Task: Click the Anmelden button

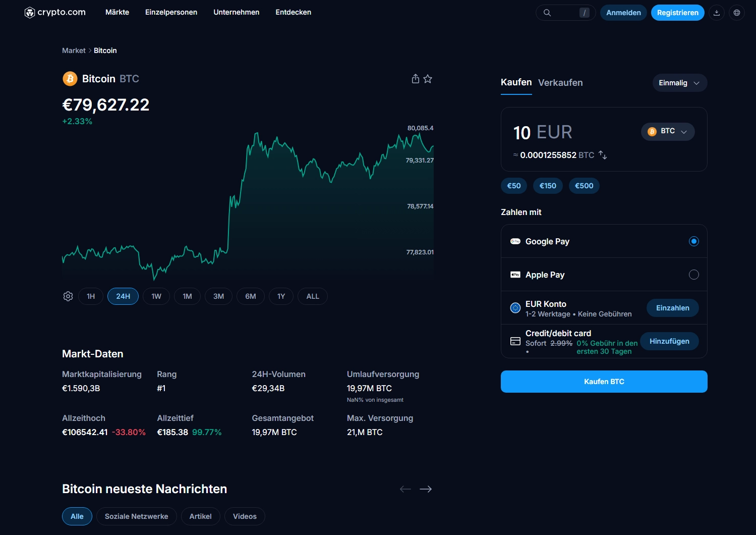Action: 623,13
